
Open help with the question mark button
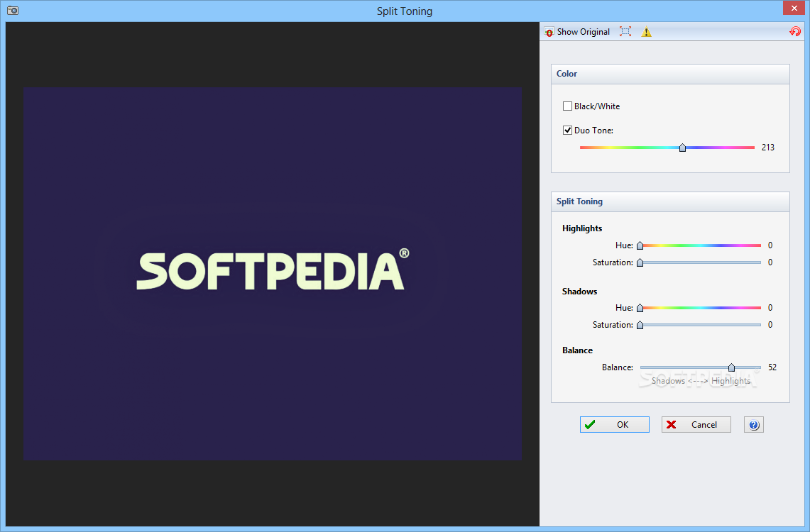754,425
